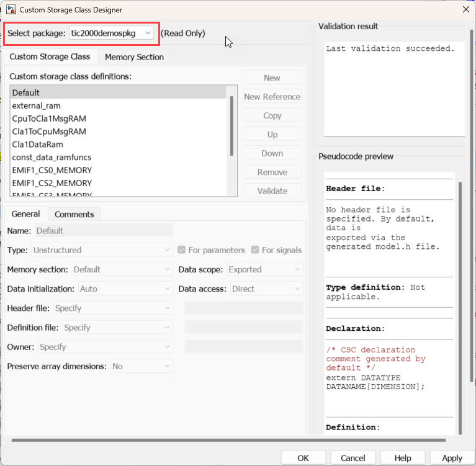
Task: Click the Apply button
Action: tap(452, 458)
